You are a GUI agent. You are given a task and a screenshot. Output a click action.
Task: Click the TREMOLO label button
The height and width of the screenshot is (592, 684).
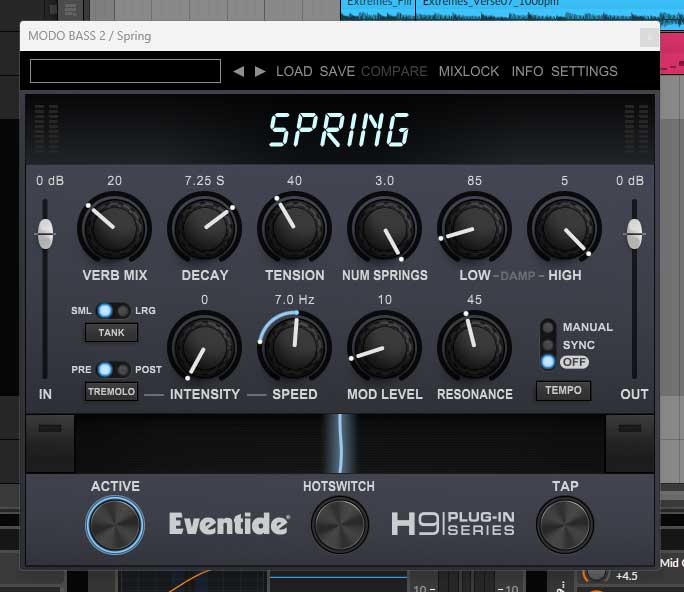tap(111, 391)
